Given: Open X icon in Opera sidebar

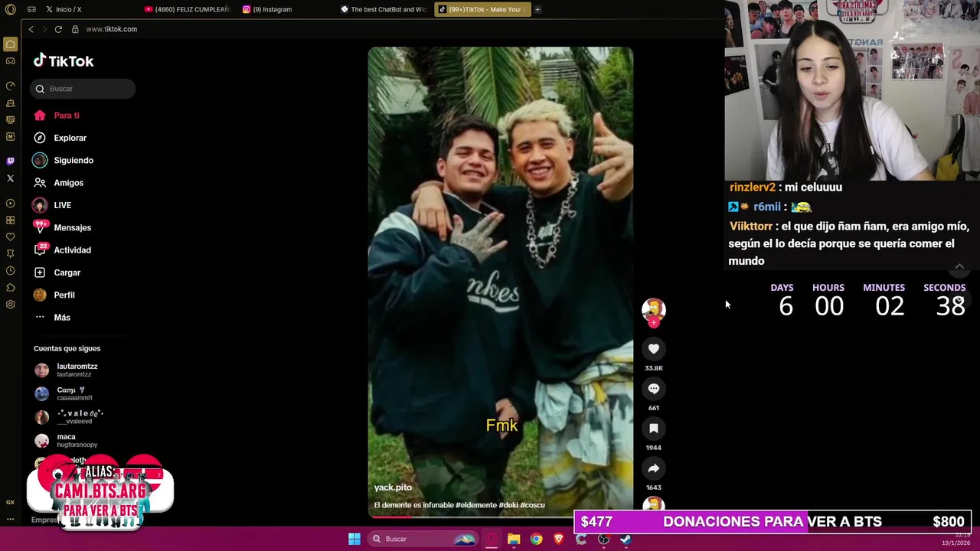Looking at the screenshot, I should coord(10,178).
